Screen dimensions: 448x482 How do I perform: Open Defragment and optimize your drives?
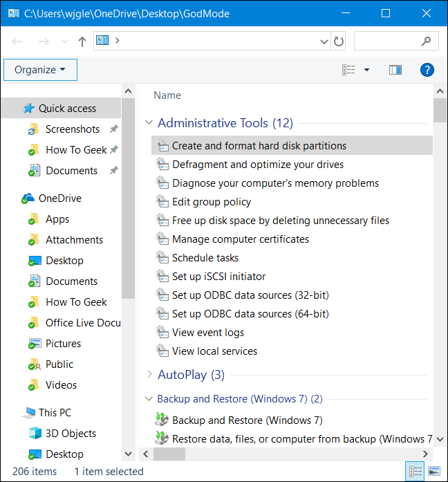pos(257,165)
